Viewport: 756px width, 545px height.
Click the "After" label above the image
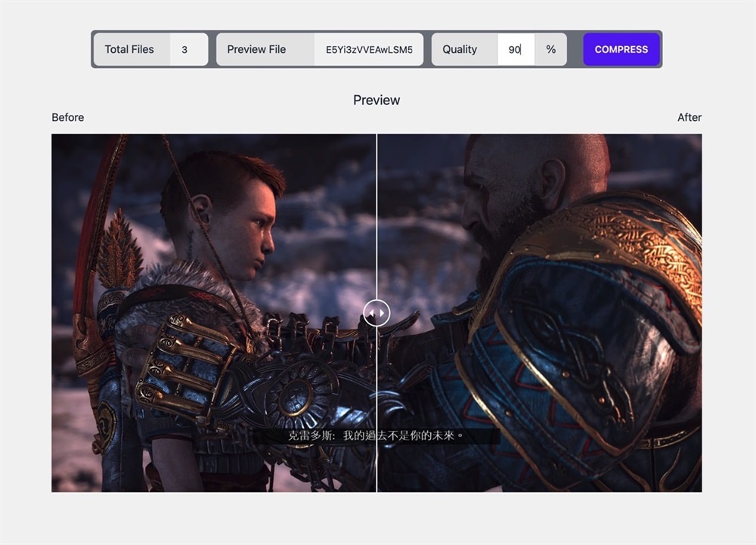(x=689, y=117)
